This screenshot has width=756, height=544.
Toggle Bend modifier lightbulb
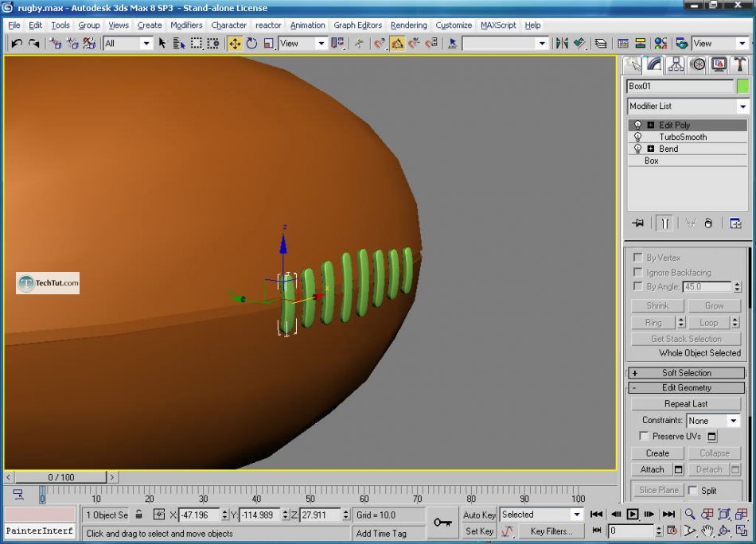(x=638, y=149)
